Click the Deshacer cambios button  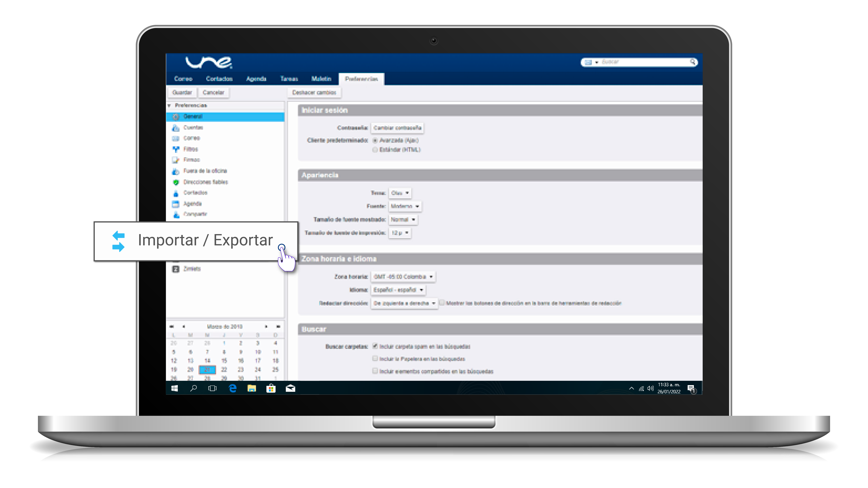[314, 92]
